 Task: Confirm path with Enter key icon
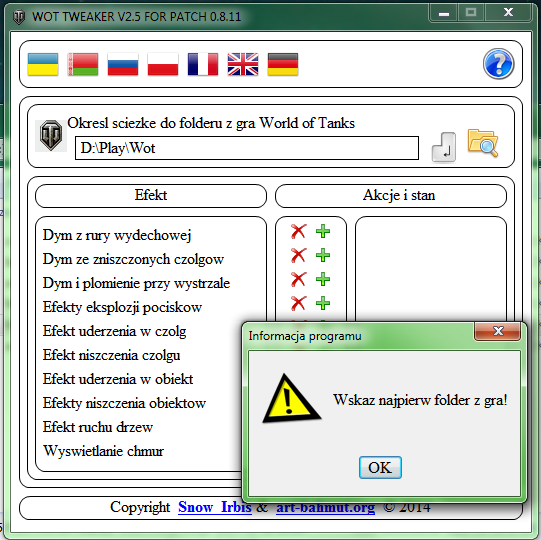(444, 147)
